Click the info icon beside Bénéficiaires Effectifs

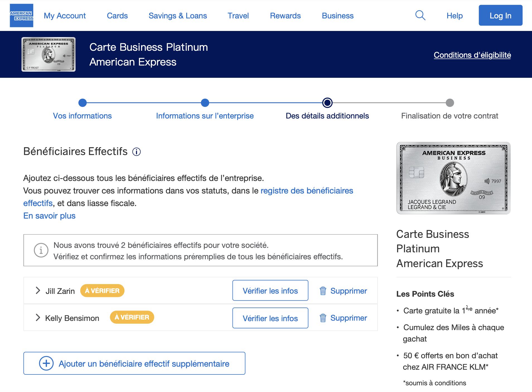point(136,152)
